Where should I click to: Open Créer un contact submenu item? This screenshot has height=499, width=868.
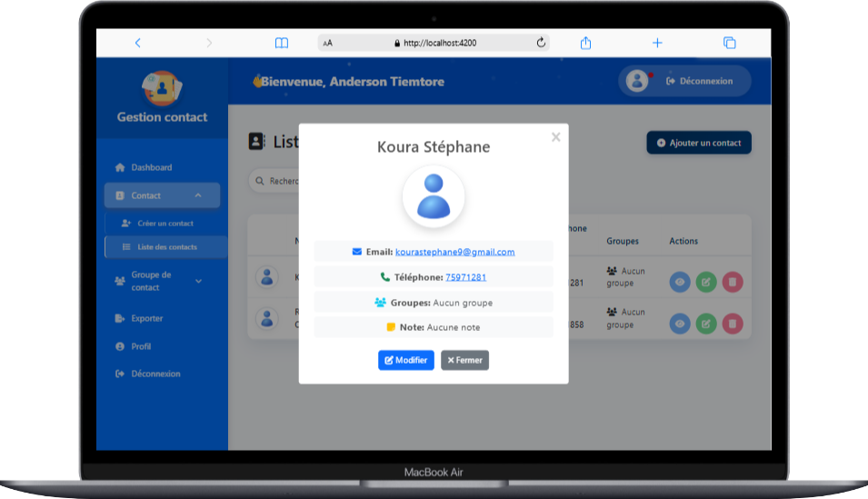pos(165,223)
